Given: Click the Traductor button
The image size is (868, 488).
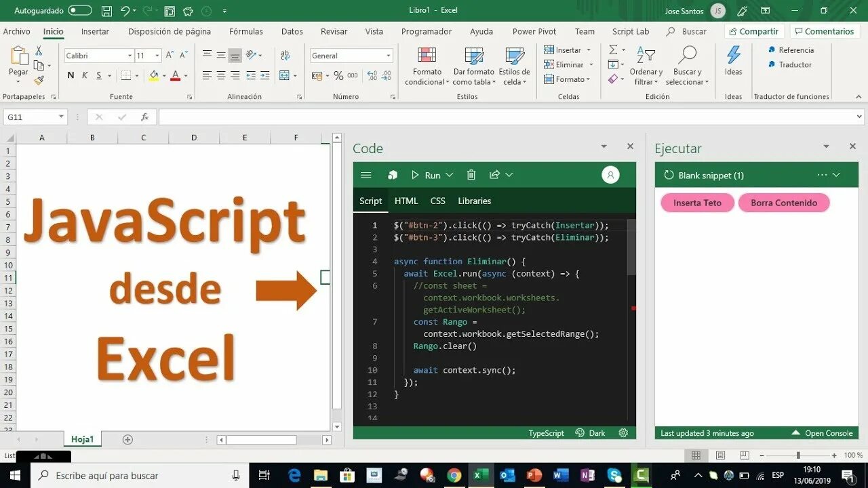Looking at the screenshot, I should pos(790,65).
